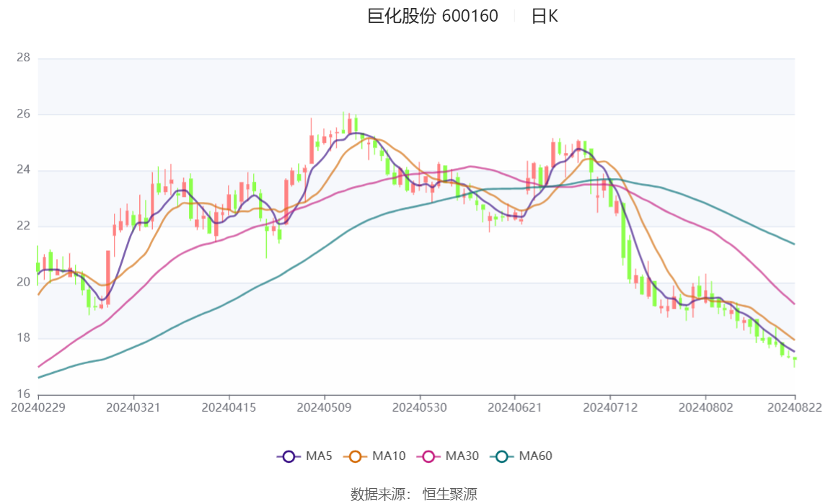Screen dimensions: 828x504
Task: Click the y-axis value 20
Action: coord(23,283)
